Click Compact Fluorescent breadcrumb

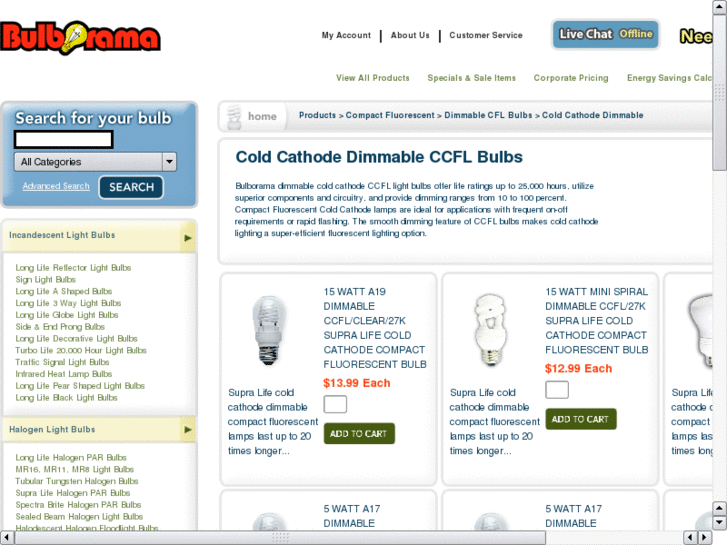coord(390,115)
